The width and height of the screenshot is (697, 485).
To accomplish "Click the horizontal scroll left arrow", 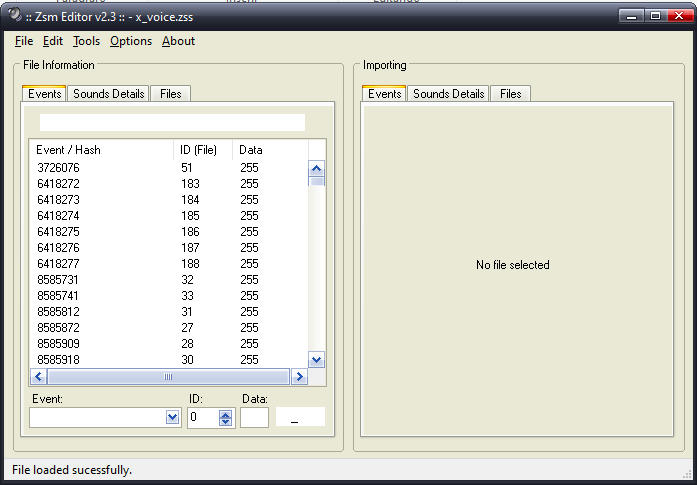I will [x=38, y=377].
